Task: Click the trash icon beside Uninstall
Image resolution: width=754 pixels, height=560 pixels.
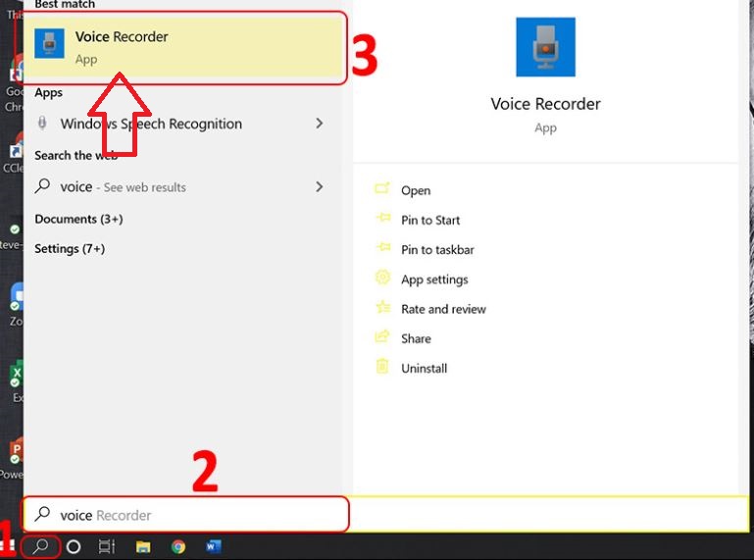Action: (x=382, y=366)
